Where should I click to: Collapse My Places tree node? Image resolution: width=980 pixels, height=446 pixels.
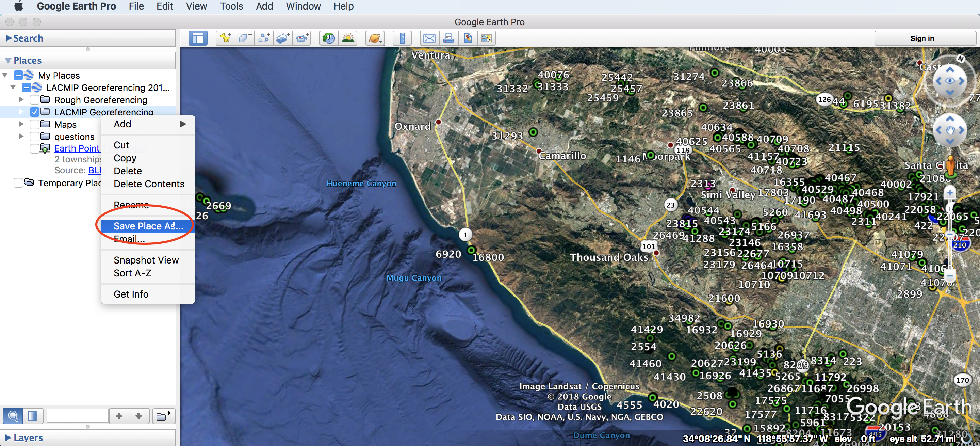pyautogui.click(x=5, y=75)
